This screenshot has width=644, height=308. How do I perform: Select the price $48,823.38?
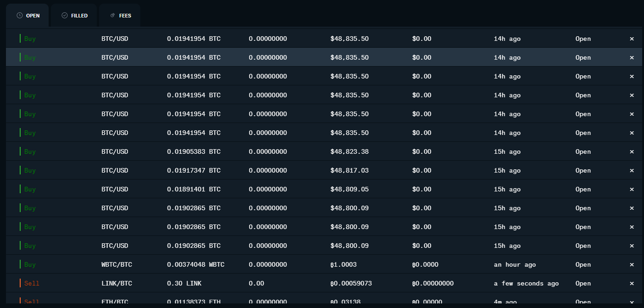click(350, 151)
